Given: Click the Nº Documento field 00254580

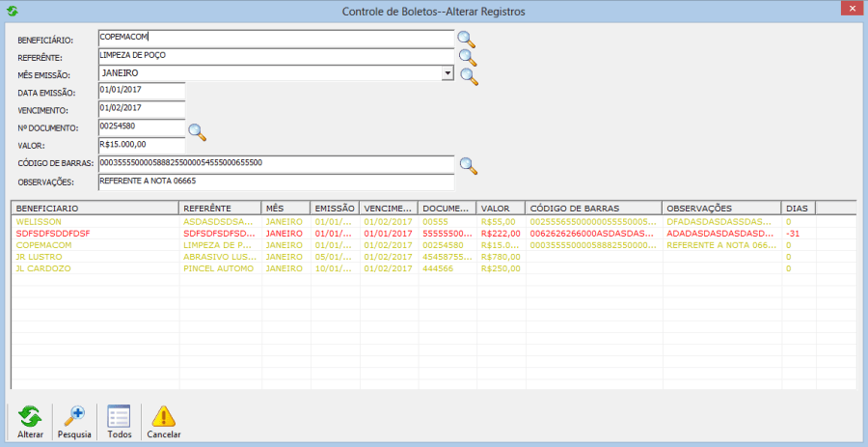Looking at the screenshot, I should pyautogui.click(x=141, y=126).
